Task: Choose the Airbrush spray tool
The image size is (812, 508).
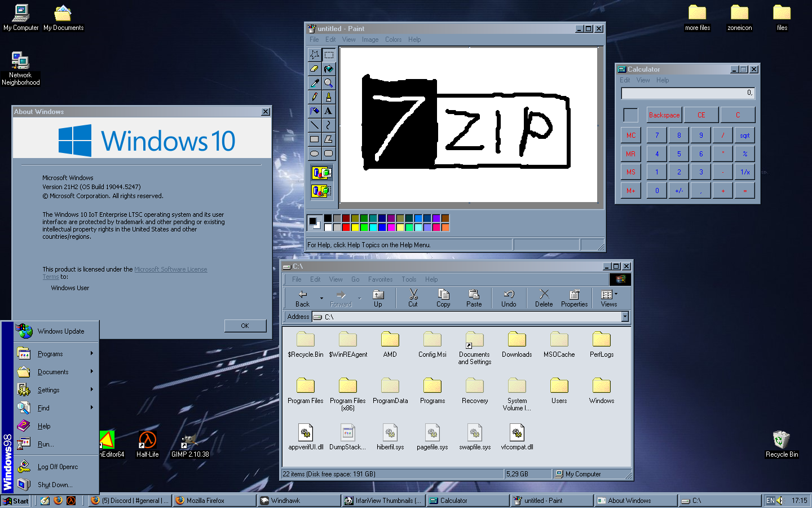Action: coord(315,111)
